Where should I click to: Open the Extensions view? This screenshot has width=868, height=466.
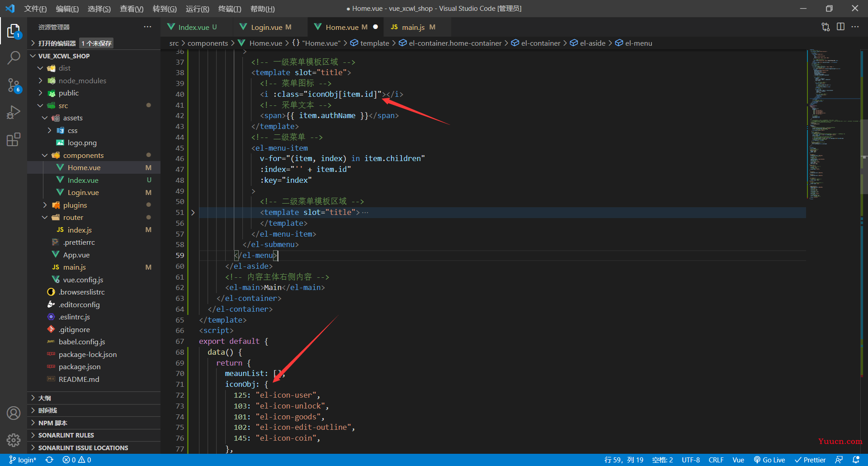tap(14, 139)
